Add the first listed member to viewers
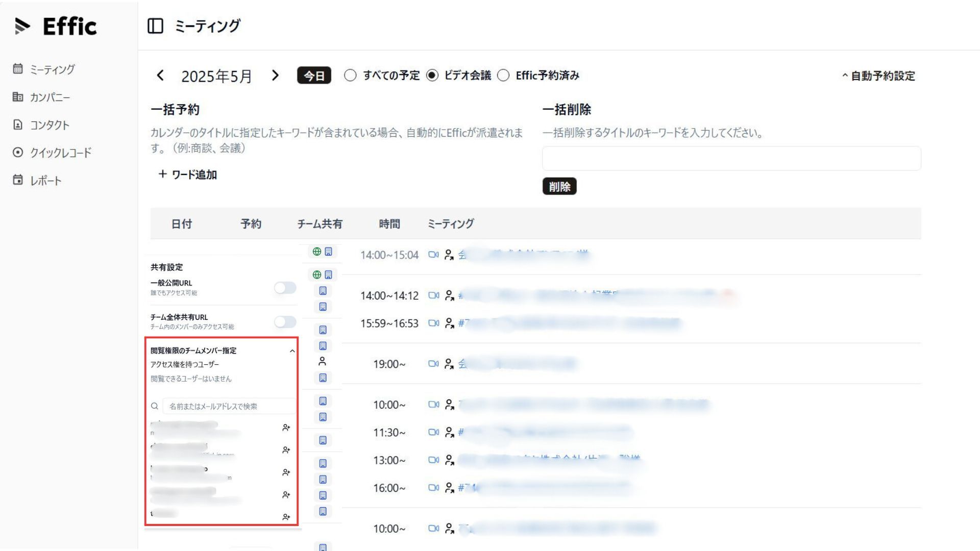 pyautogui.click(x=286, y=428)
